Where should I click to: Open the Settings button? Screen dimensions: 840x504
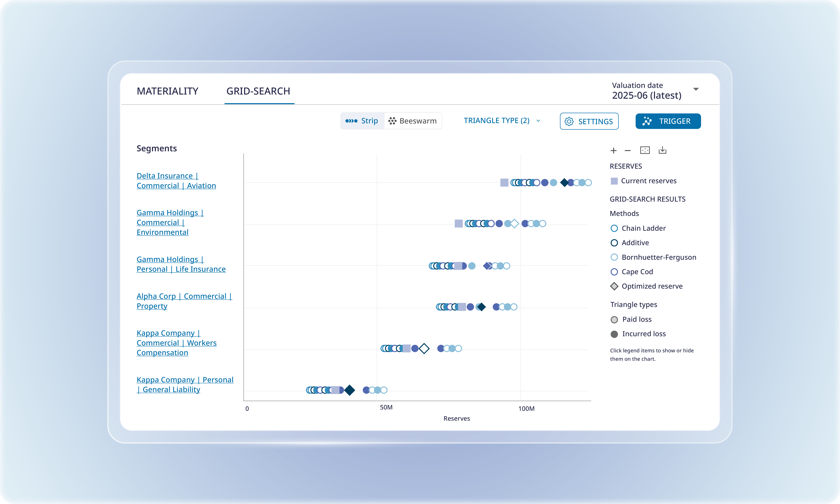pos(589,121)
